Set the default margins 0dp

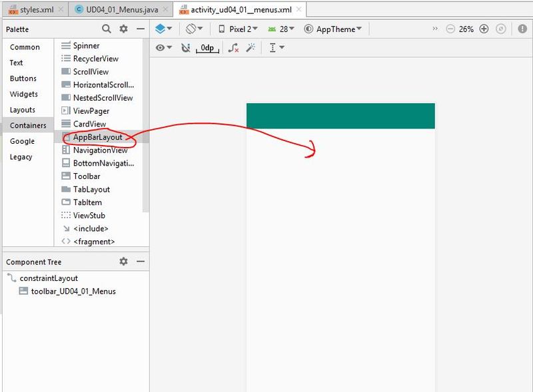tap(207, 48)
